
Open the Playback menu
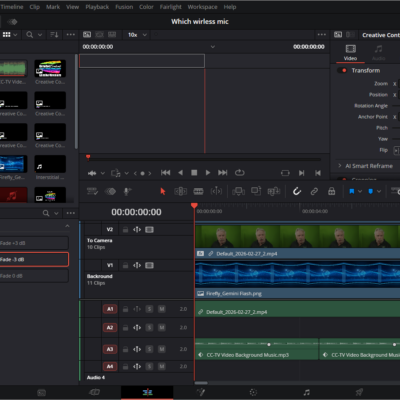(x=97, y=7)
